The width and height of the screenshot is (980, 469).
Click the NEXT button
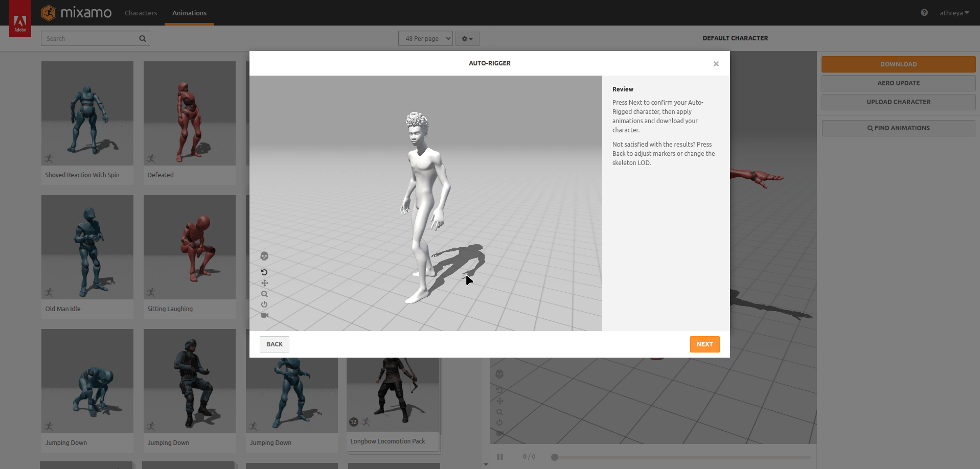[x=704, y=344]
